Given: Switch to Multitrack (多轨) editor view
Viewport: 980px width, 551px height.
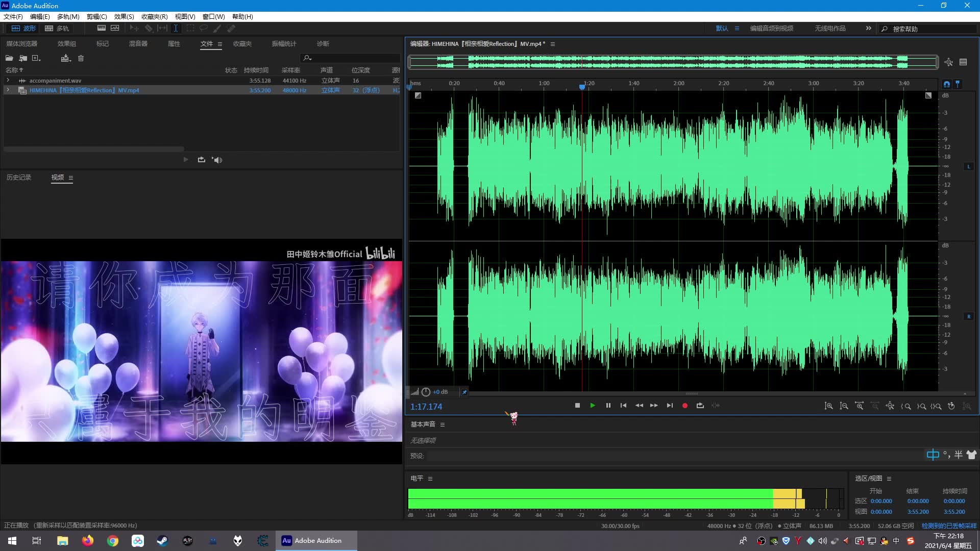Looking at the screenshot, I should [57, 29].
